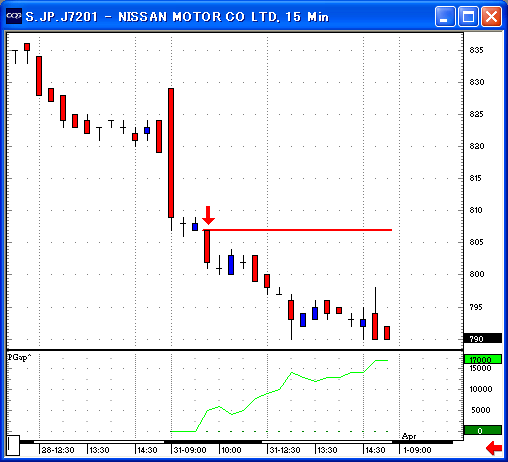Click the 1-09:00 time axis label
Screen dimensions: 508x462
[417, 450]
